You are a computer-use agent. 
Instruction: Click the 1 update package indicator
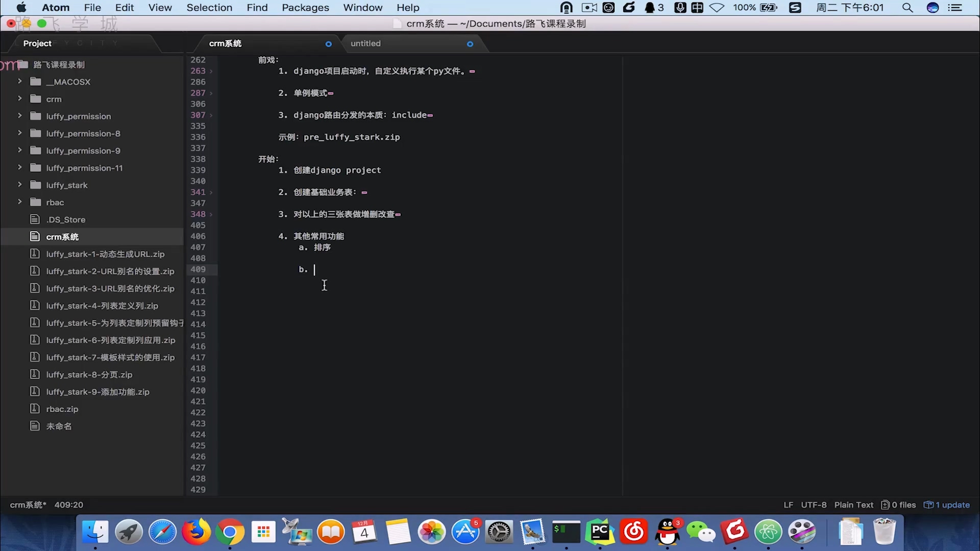[947, 505]
